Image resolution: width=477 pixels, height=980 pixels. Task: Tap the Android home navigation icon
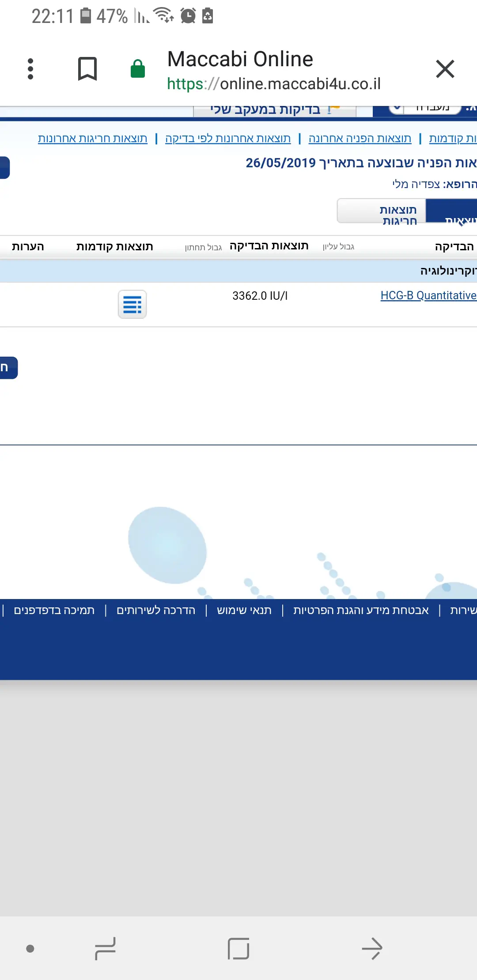point(238,948)
